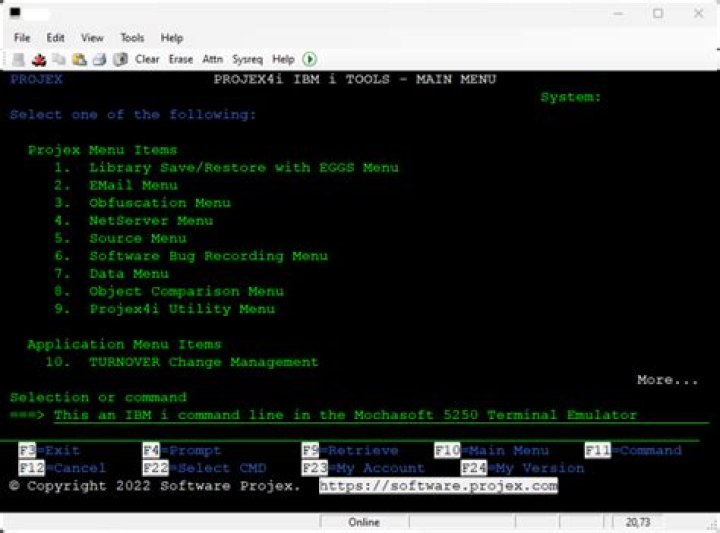Viewport: 720px width, 533px height.
Task: Click the Attn toolbar button
Action: point(213,59)
